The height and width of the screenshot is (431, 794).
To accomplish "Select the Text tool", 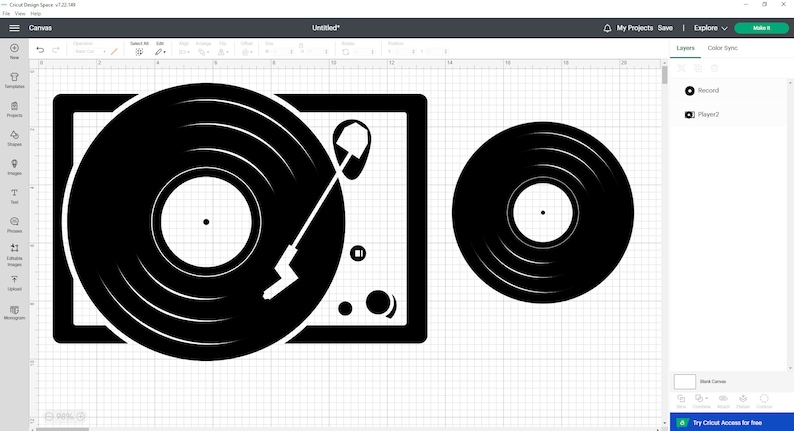I will pos(14,196).
